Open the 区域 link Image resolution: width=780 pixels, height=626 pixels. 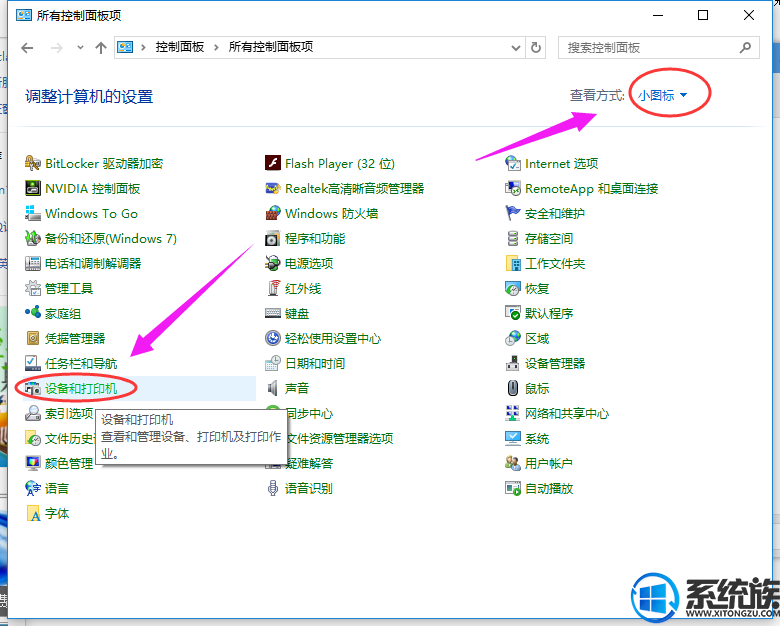pyautogui.click(x=537, y=338)
